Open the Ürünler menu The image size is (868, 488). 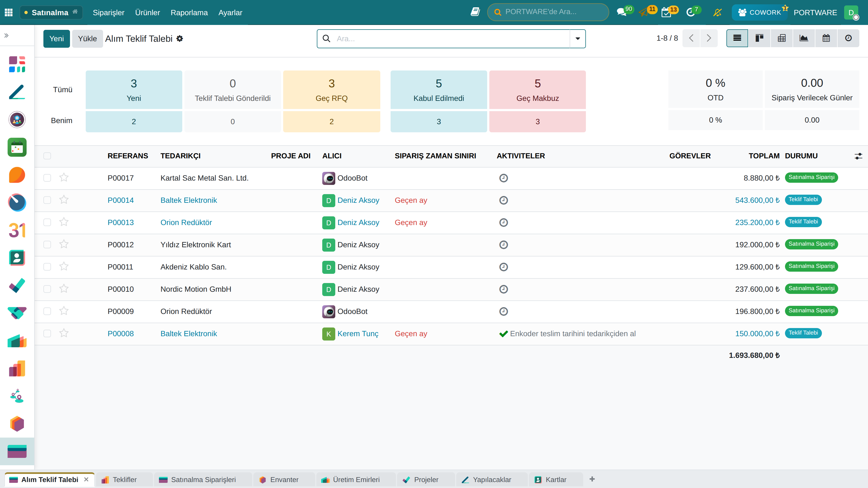148,12
